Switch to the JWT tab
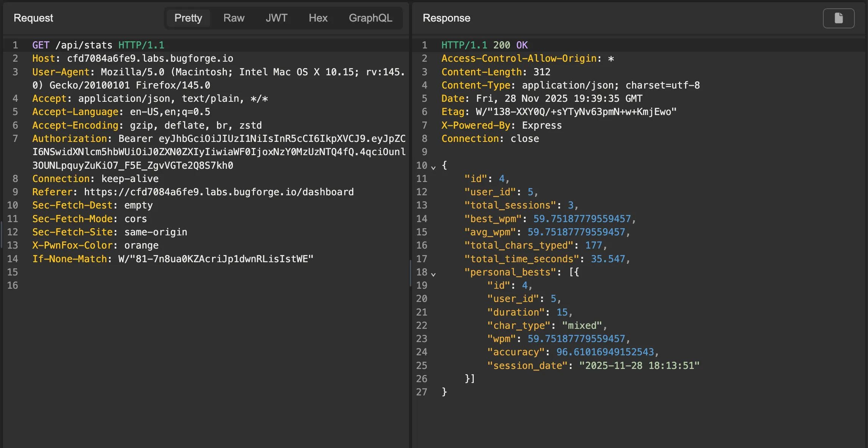Image resolution: width=868 pixels, height=448 pixels. click(276, 18)
